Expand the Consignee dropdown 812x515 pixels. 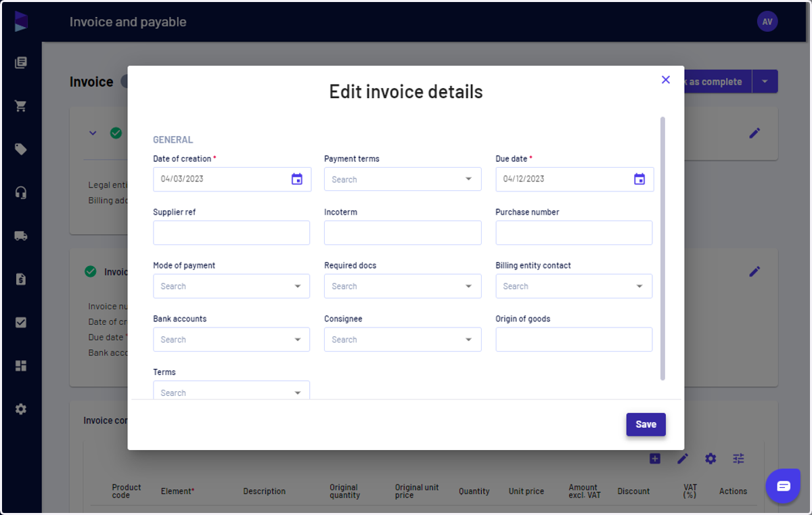pyautogui.click(x=468, y=340)
